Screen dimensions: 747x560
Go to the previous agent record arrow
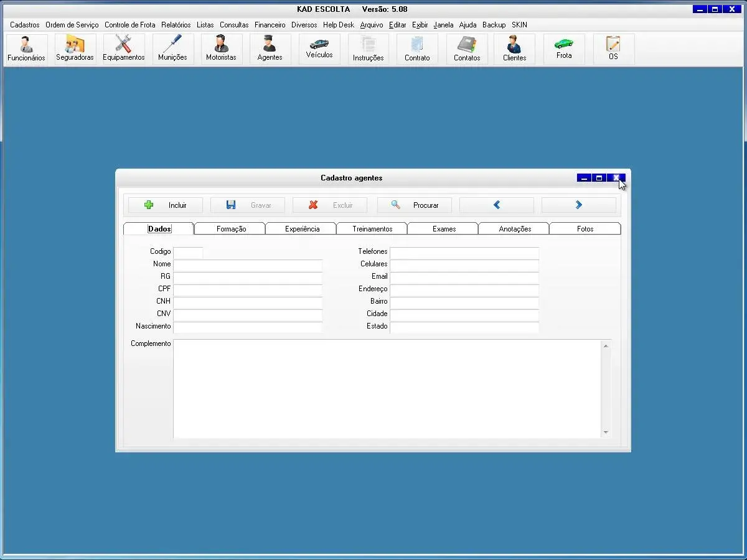497,205
